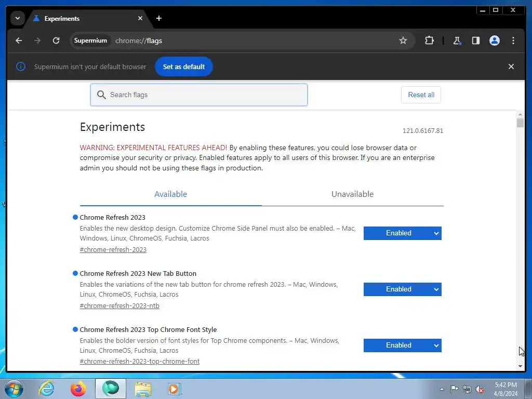Open the profile avatar menu
The width and height of the screenshot is (532, 399).
tap(495, 41)
